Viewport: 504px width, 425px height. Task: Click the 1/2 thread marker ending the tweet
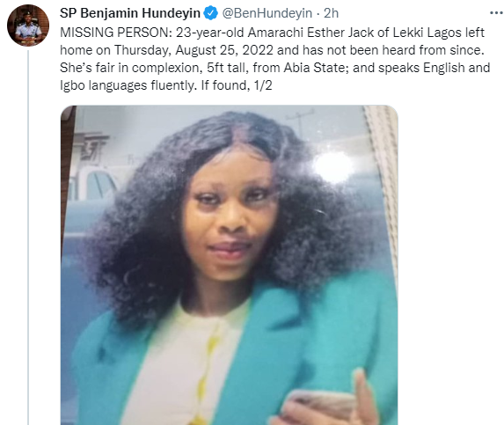[263, 85]
